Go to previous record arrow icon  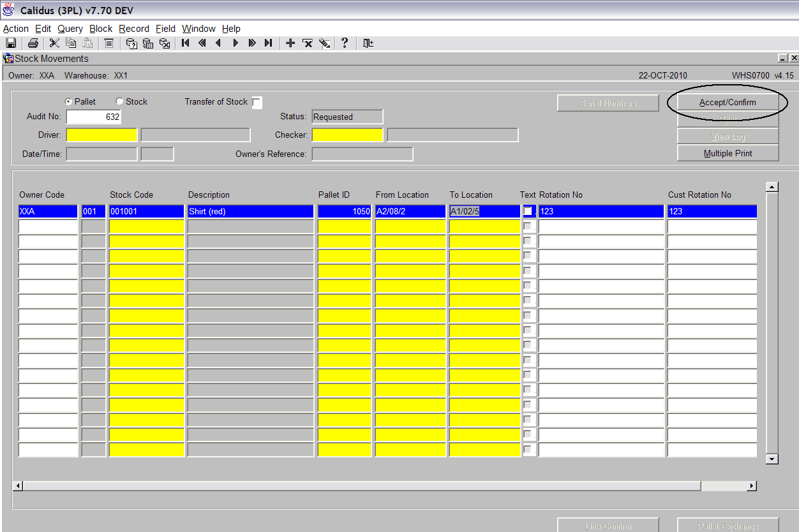click(218, 43)
